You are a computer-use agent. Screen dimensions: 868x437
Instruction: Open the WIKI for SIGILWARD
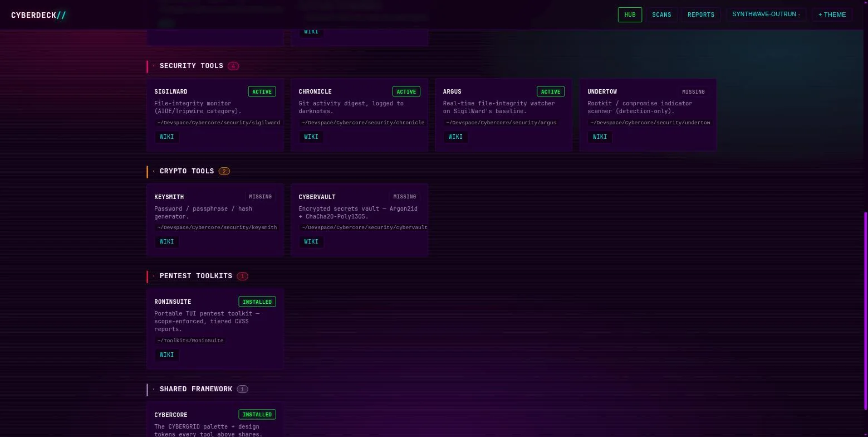coord(166,137)
